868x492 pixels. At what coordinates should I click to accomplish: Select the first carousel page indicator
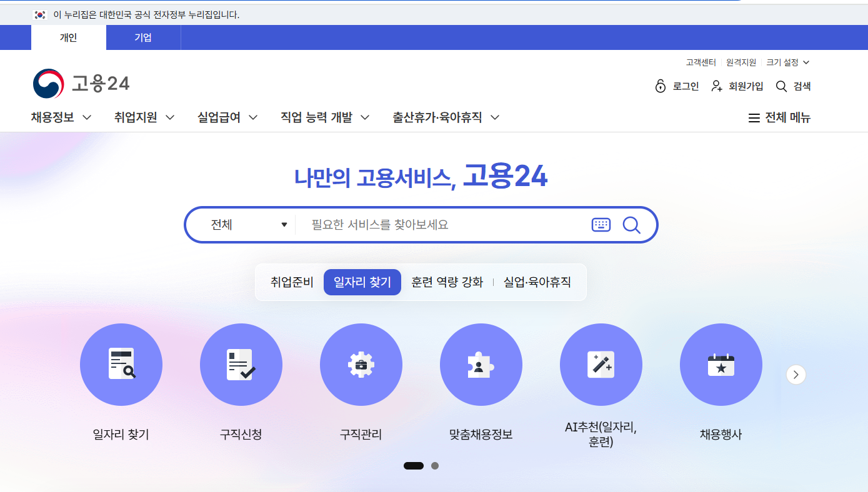pyautogui.click(x=414, y=466)
